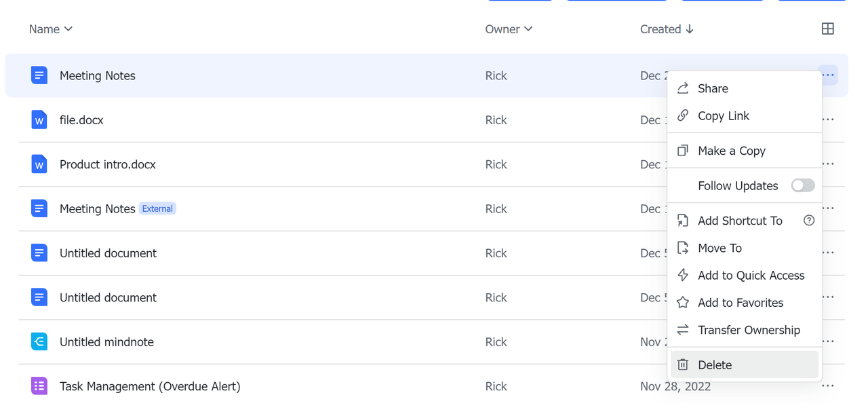Switch to grid view layout icon

point(827,29)
